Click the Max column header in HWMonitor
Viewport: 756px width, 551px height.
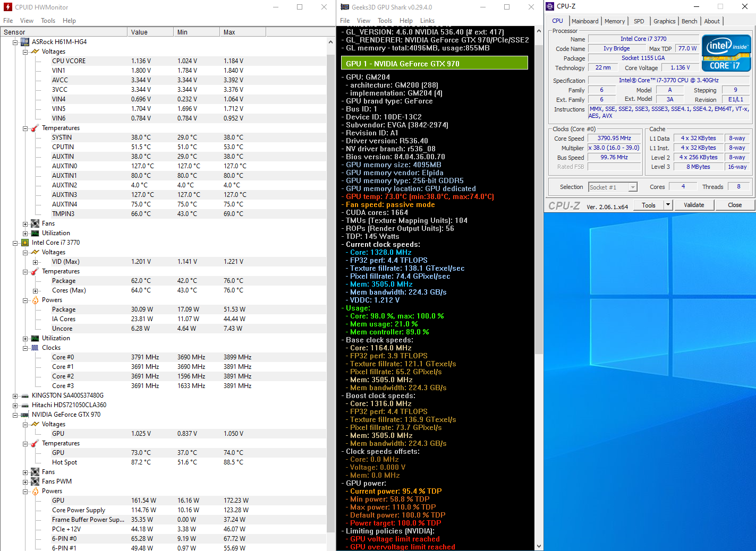pos(243,32)
